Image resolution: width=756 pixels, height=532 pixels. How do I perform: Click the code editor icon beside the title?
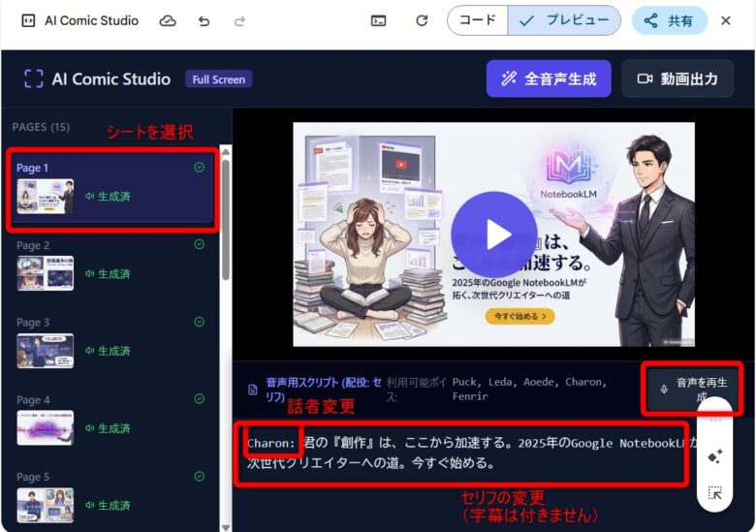coord(28,20)
